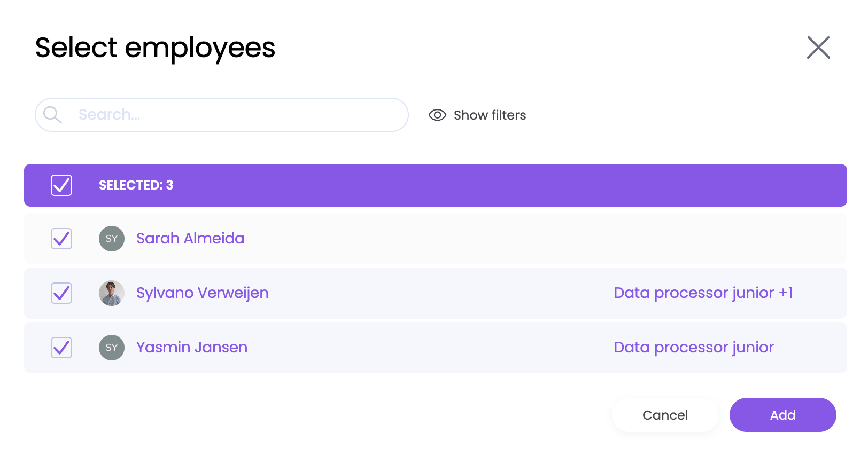Image resolution: width=868 pixels, height=456 pixels.
Task: Click the Cancel button
Action: (665, 415)
